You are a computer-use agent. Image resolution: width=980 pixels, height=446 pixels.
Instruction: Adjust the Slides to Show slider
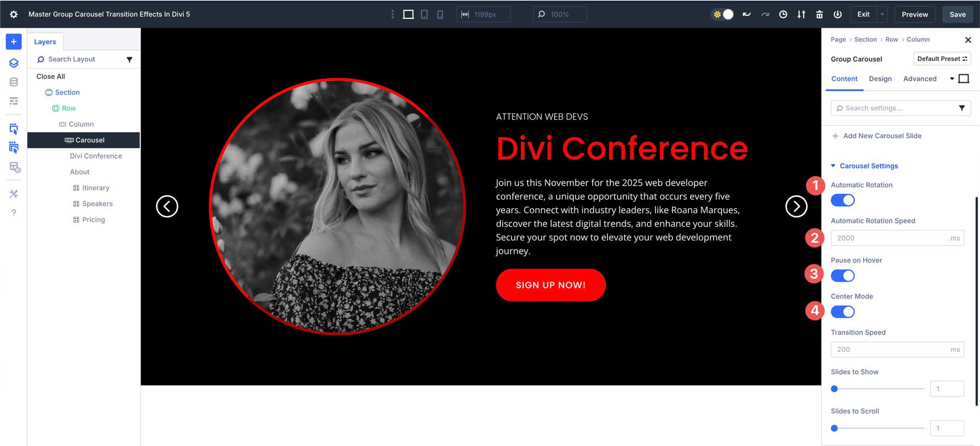878,389
